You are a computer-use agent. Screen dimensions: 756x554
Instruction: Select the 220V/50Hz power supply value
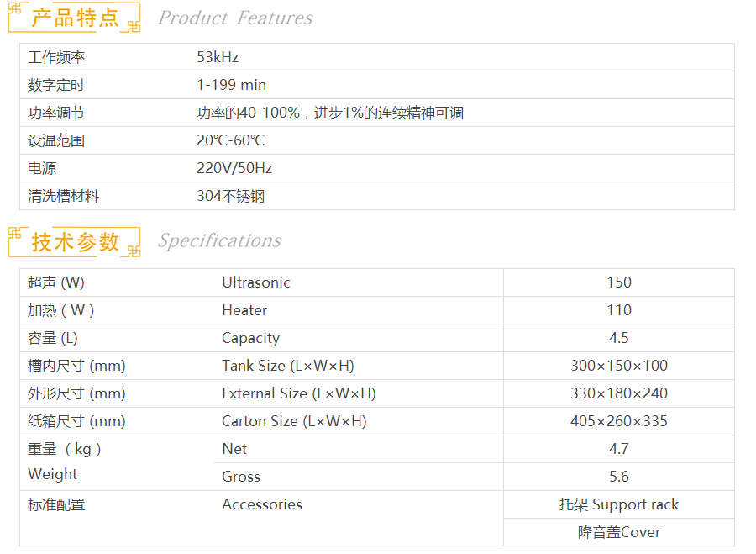(x=234, y=168)
